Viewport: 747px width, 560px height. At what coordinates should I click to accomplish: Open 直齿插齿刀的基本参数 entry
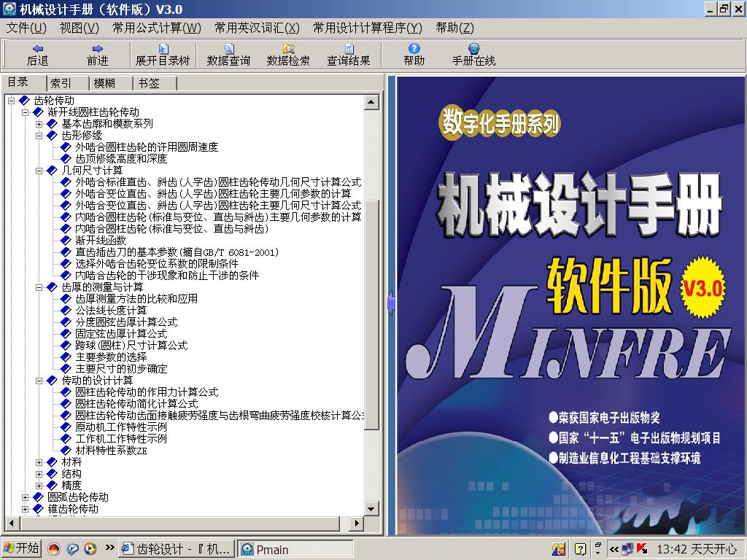pyautogui.click(x=177, y=252)
